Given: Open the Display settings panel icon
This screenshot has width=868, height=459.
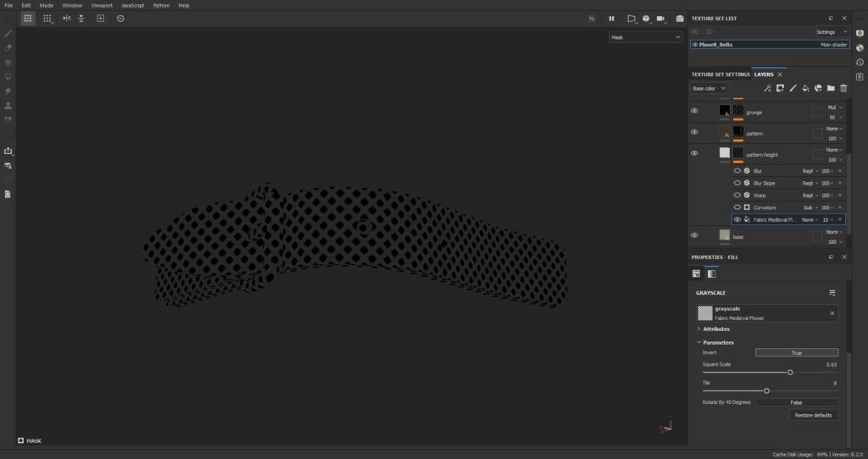Looking at the screenshot, I should [860, 33].
